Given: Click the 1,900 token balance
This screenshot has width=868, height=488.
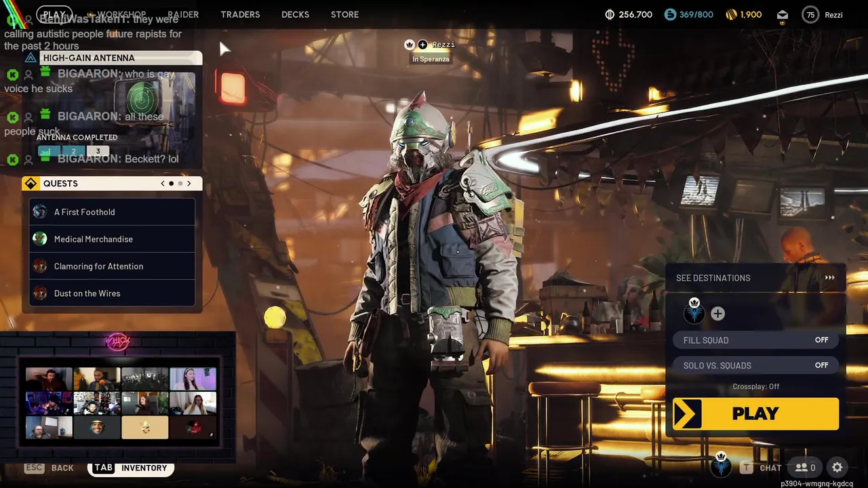Looking at the screenshot, I should (x=751, y=14).
